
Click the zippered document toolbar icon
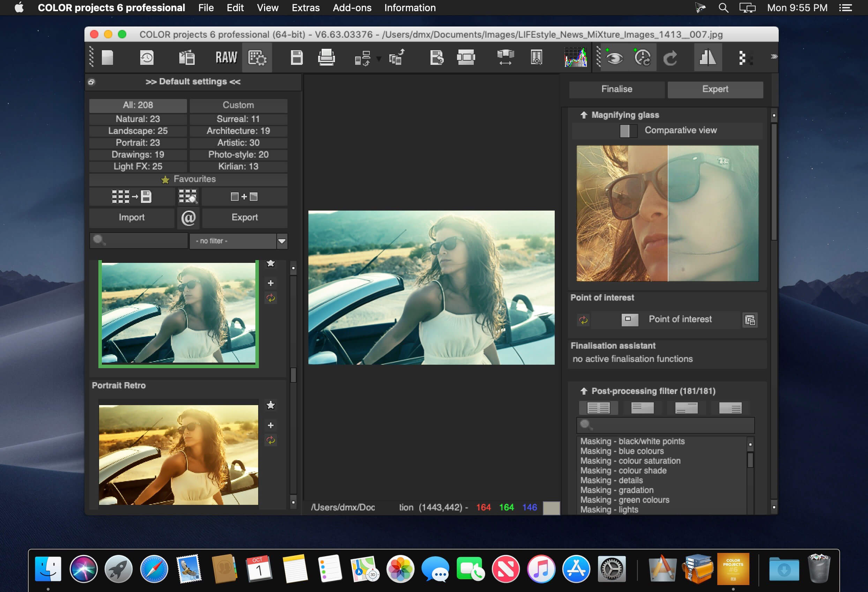(x=536, y=58)
